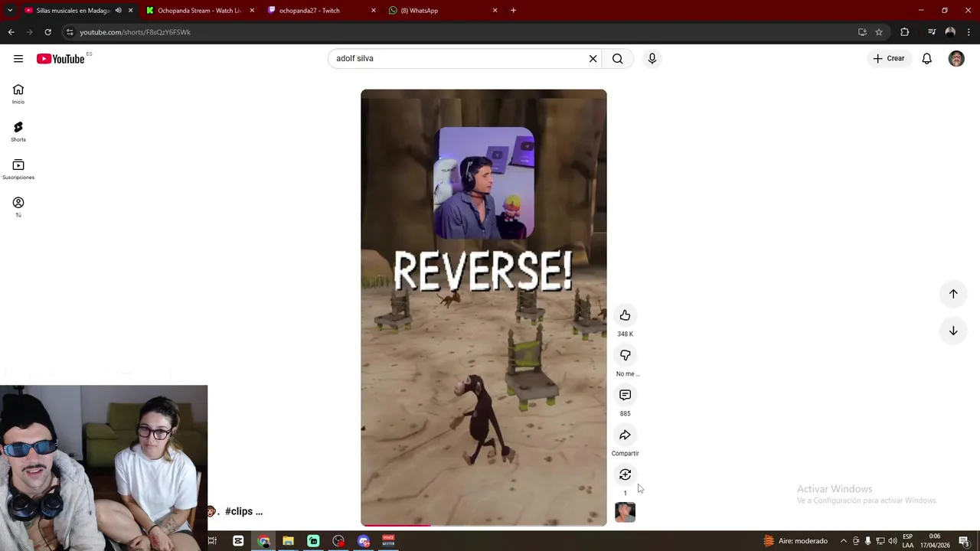Image resolution: width=980 pixels, height=551 pixels.
Task: Remix this Short
Action: 625,474
